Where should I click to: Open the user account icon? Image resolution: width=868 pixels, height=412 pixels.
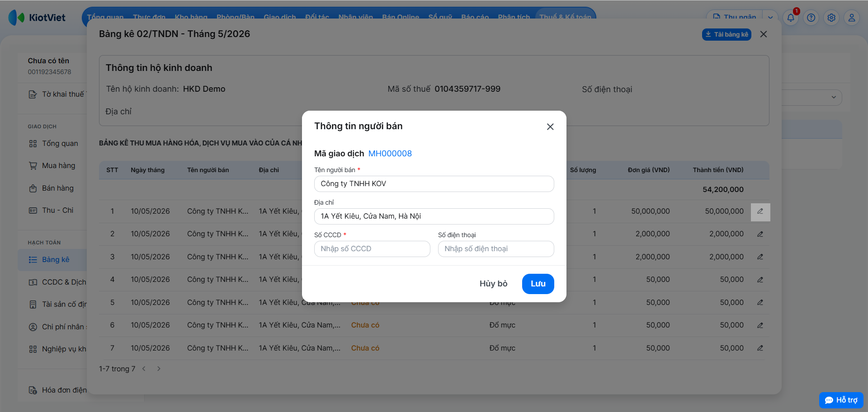852,18
